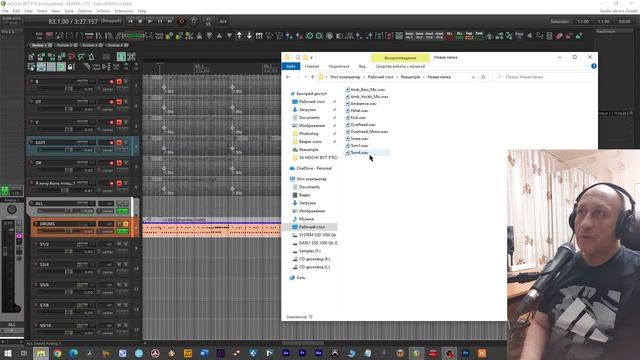Open the Track menu in REAPER
Image resolution: width=640 pixels, height=360 pixels.
(x=69, y=11)
